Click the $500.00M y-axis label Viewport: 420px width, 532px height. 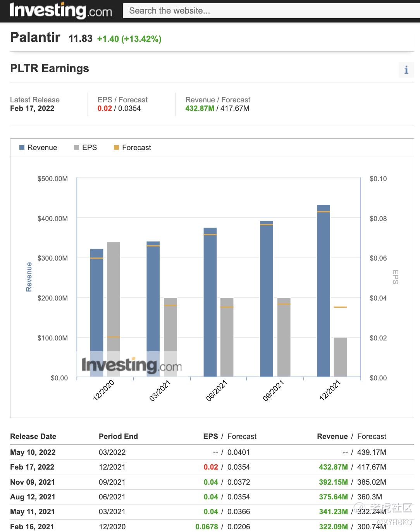coord(53,179)
